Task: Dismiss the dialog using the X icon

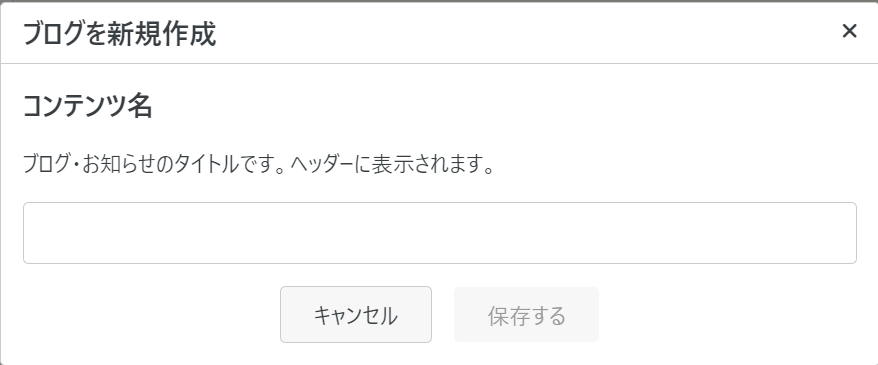Action: [849, 31]
